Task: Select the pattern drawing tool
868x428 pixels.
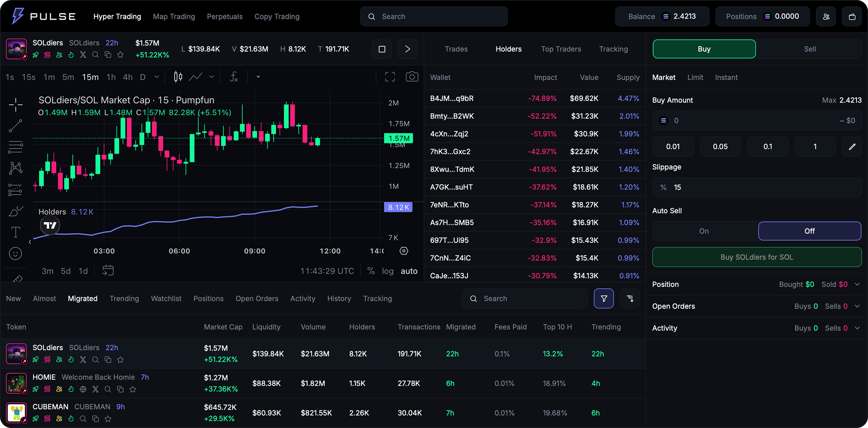Action: (16, 168)
